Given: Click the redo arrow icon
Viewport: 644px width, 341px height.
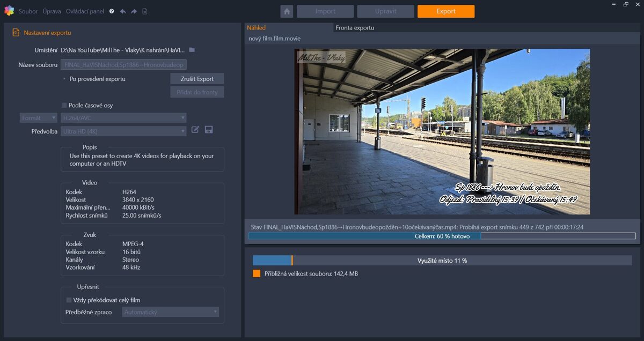Looking at the screenshot, I should [x=134, y=11].
